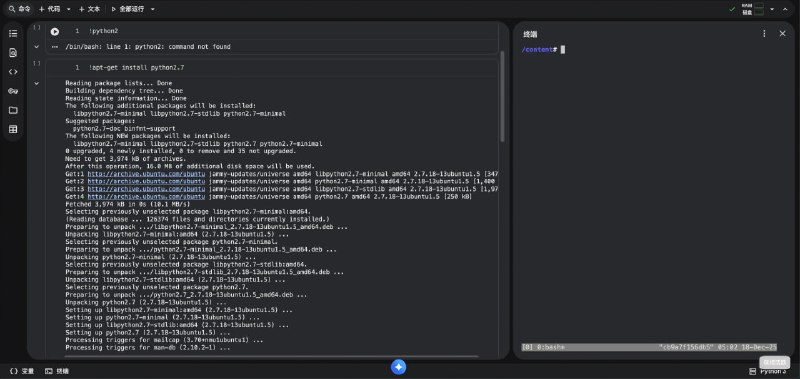
Task: Open the Gemini AI sparkle button
Action: point(398,367)
